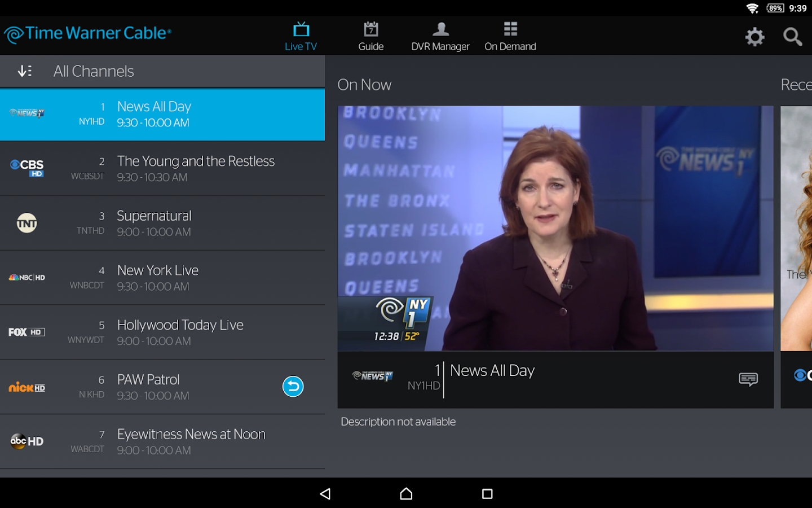Viewport: 812px width, 508px height.
Task: Play the News All Day video preview
Action: 555,228
